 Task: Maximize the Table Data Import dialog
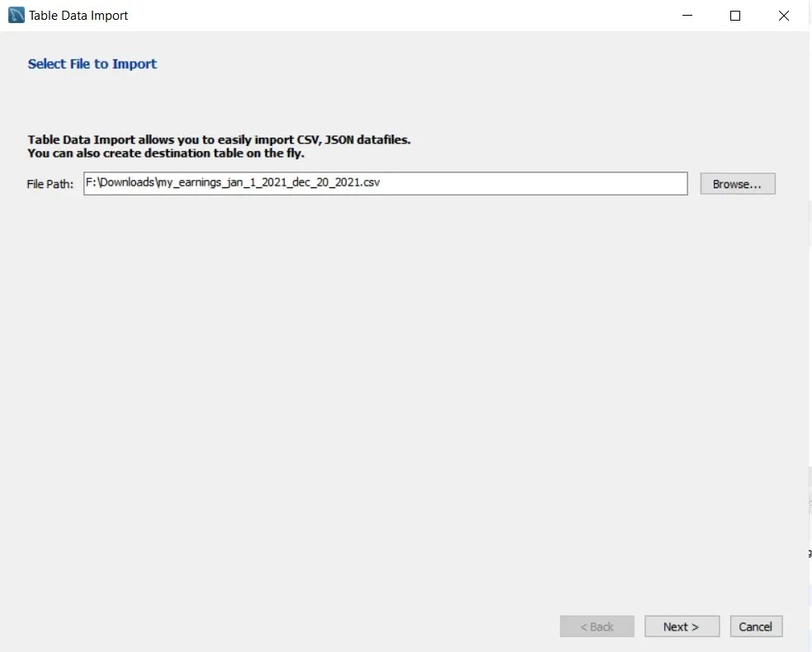point(734,16)
